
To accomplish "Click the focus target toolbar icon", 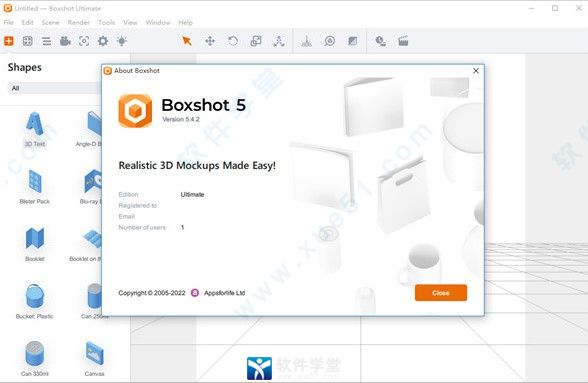I will click(84, 41).
